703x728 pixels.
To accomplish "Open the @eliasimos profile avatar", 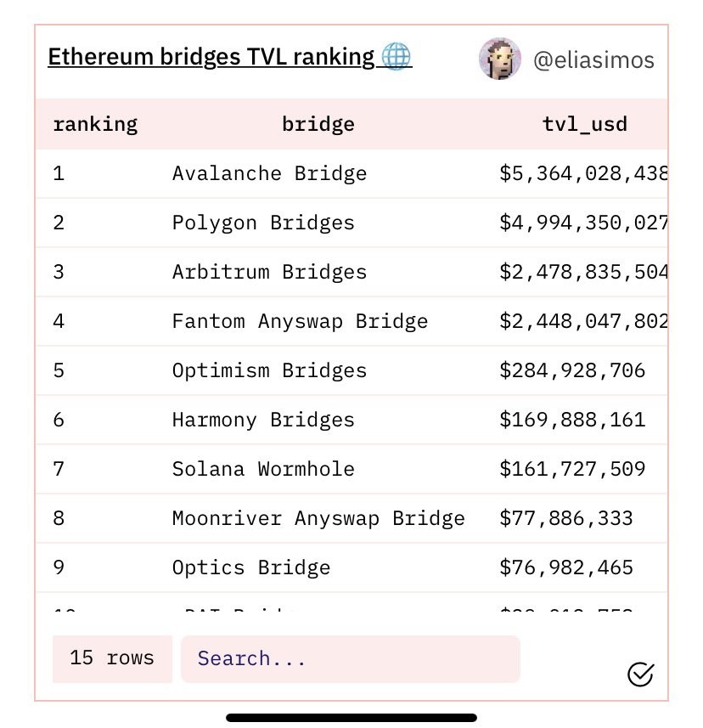I will (x=500, y=59).
